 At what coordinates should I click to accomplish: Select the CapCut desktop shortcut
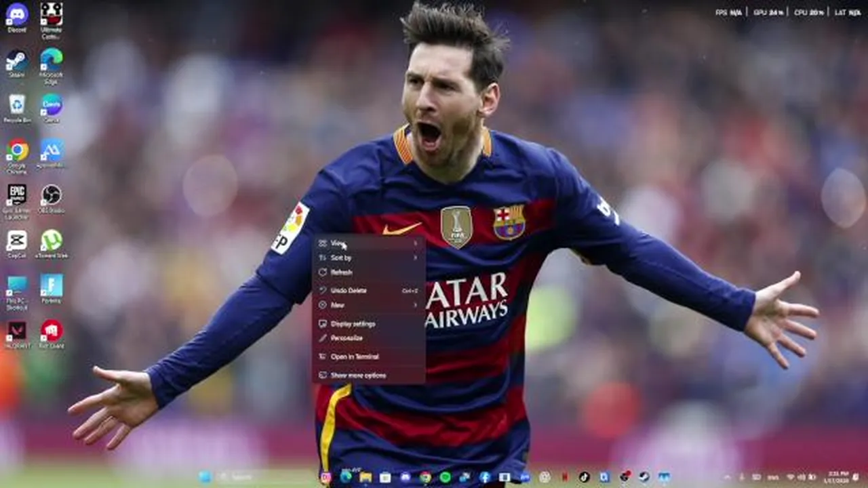pyautogui.click(x=17, y=244)
